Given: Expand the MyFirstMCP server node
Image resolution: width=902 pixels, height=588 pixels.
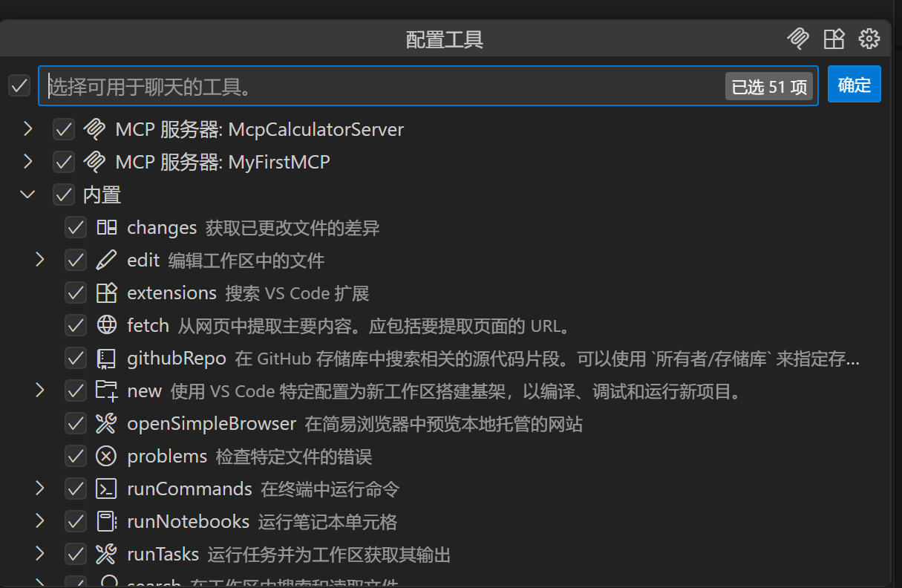Looking at the screenshot, I should click(x=28, y=161).
